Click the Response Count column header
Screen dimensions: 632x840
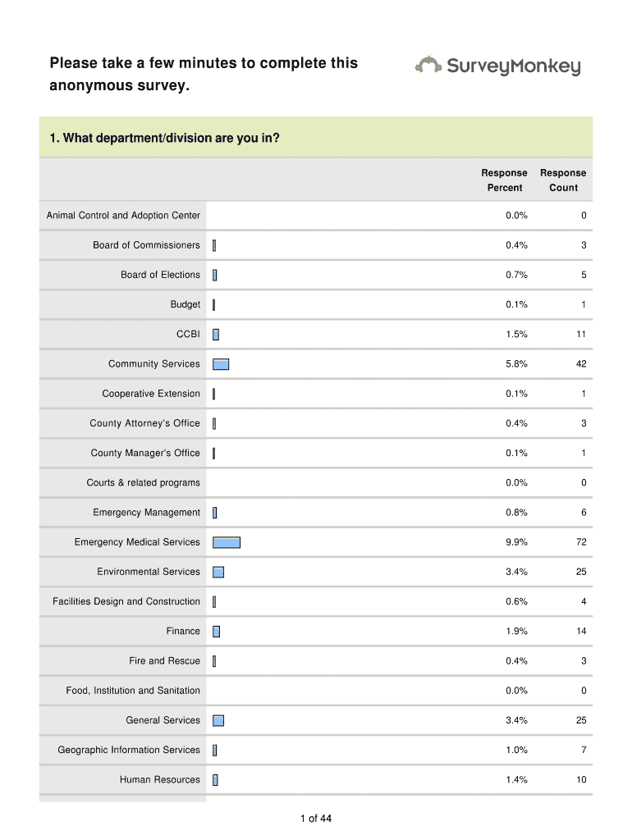pos(563,180)
